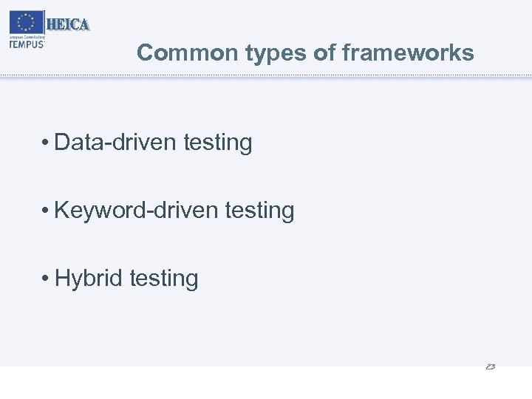Click the EU flag logo
Screen dimensions: 532x399
click(x=27, y=23)
